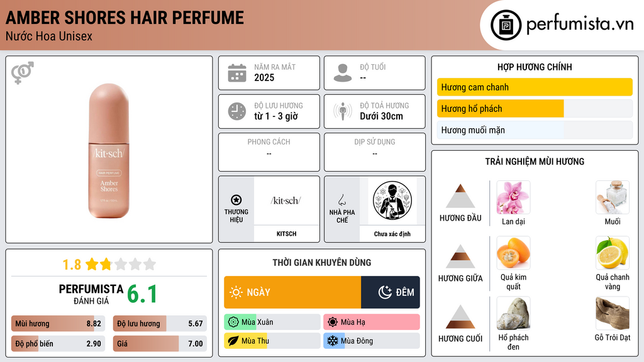Click the star badge icon above Thương hiệu
644x362 pixels.
[236, 200]
